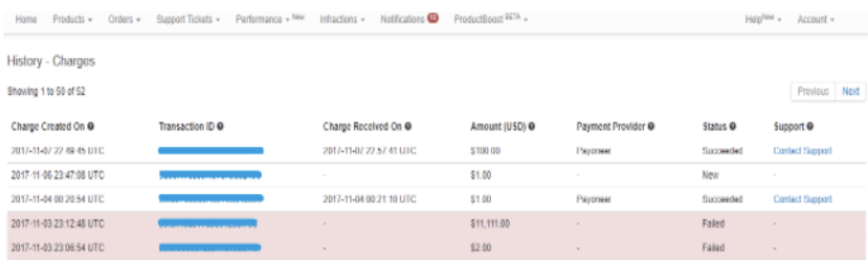This screenshot has height=260, width=868.
Task: Expand the Products dropdown menu
Action: click(x=72, y=20)
